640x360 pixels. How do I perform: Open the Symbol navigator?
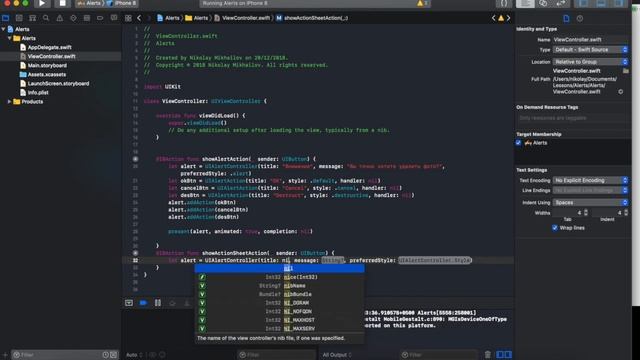[32, 18]
